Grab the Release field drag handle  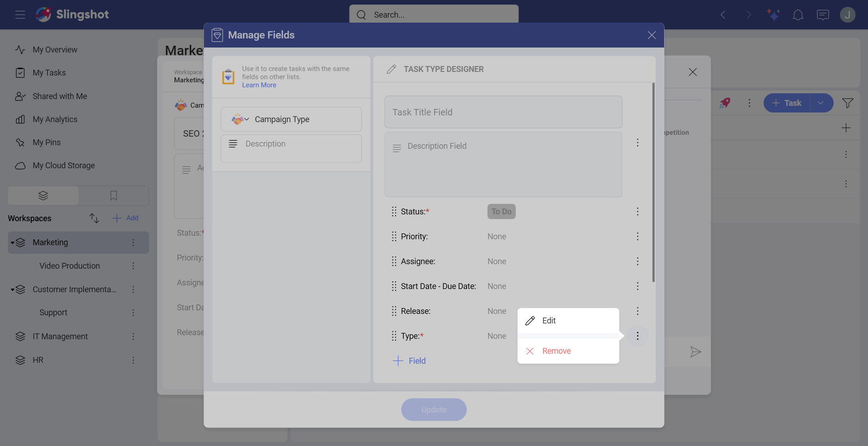(394, 311)
